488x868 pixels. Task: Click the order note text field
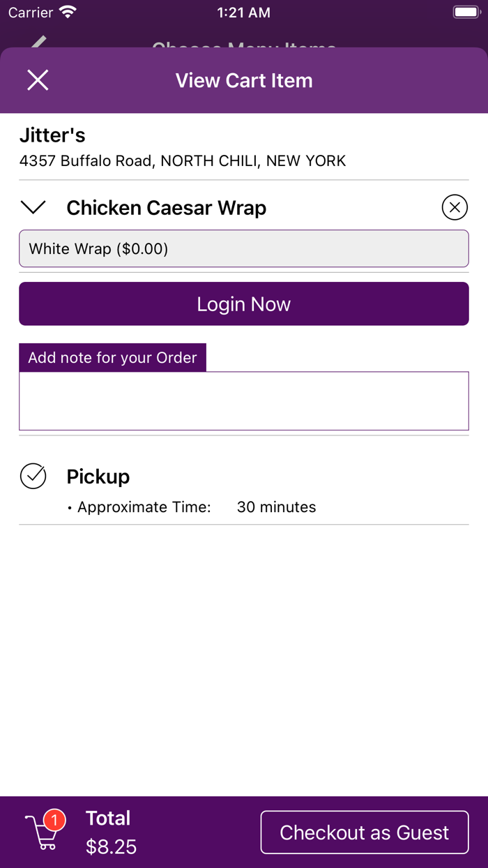click(x=243, y=401)
